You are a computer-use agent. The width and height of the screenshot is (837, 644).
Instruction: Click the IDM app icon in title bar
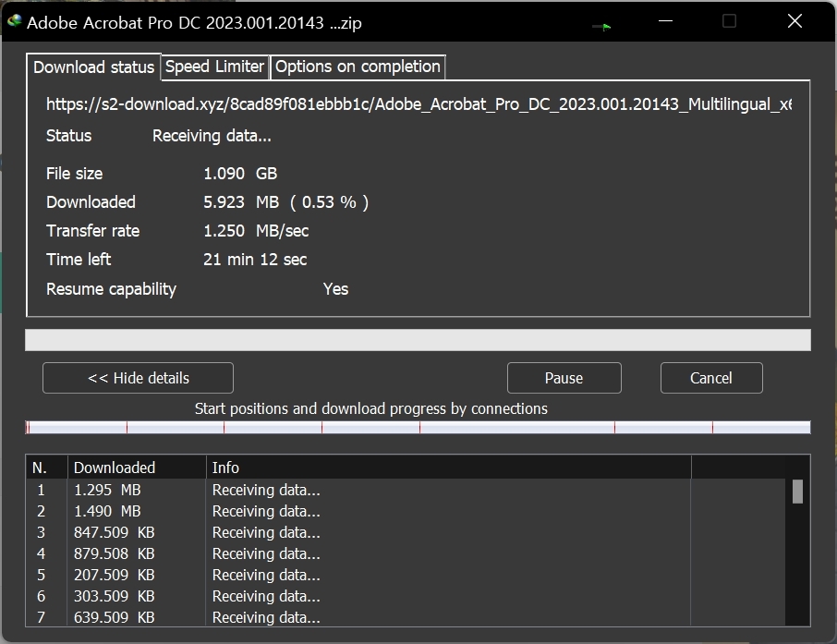[x=15, y=21]
